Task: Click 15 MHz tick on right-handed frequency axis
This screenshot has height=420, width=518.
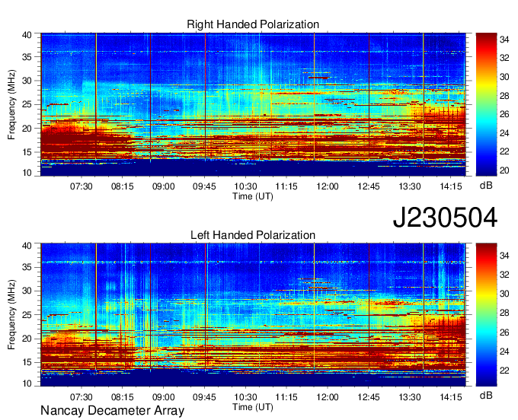Action: point(27,152)
